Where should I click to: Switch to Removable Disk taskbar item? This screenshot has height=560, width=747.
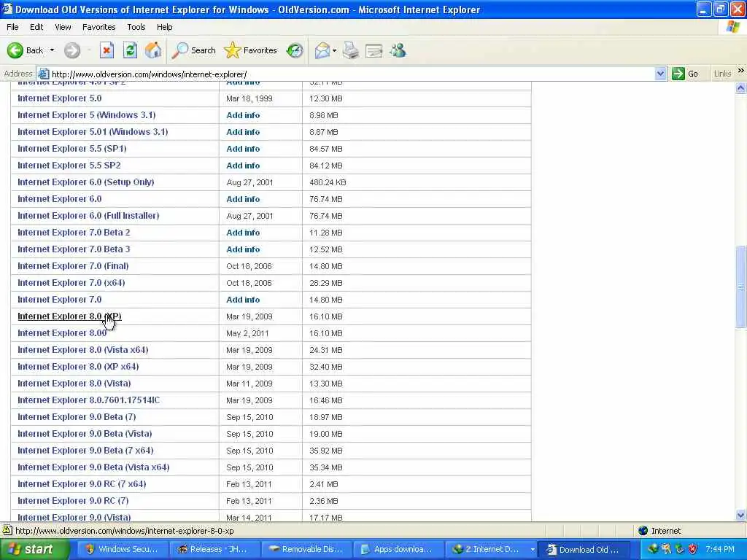pyautogui.click(x=306, y=550)
